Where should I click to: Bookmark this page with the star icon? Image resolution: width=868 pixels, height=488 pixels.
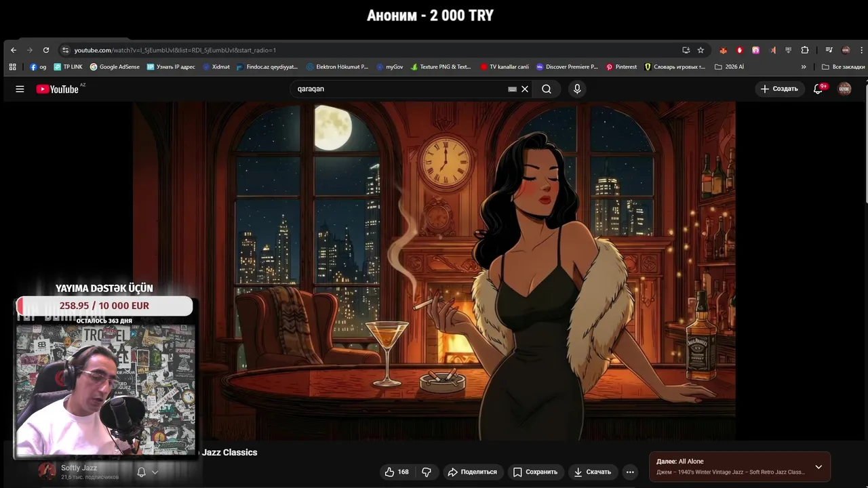click(701, 50)
